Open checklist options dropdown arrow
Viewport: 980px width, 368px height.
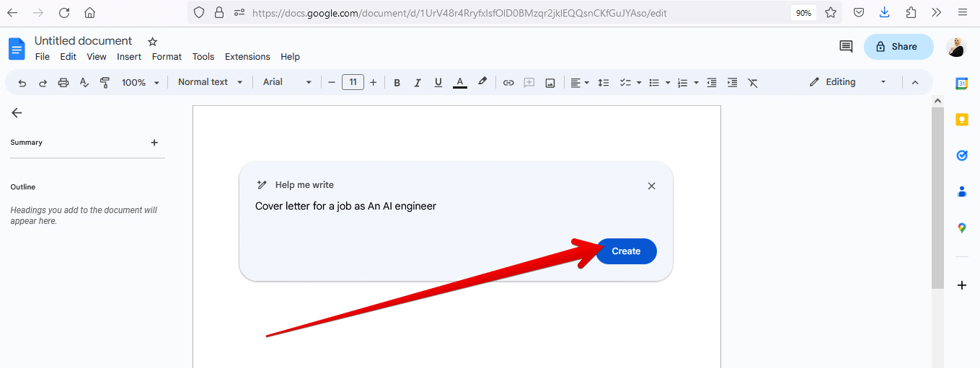640,83
